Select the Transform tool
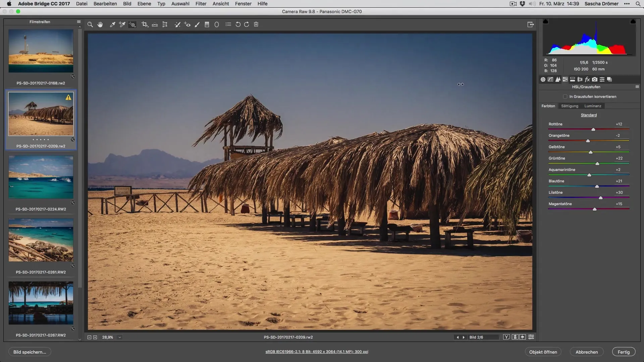644x362 pixels. point(165,24)
